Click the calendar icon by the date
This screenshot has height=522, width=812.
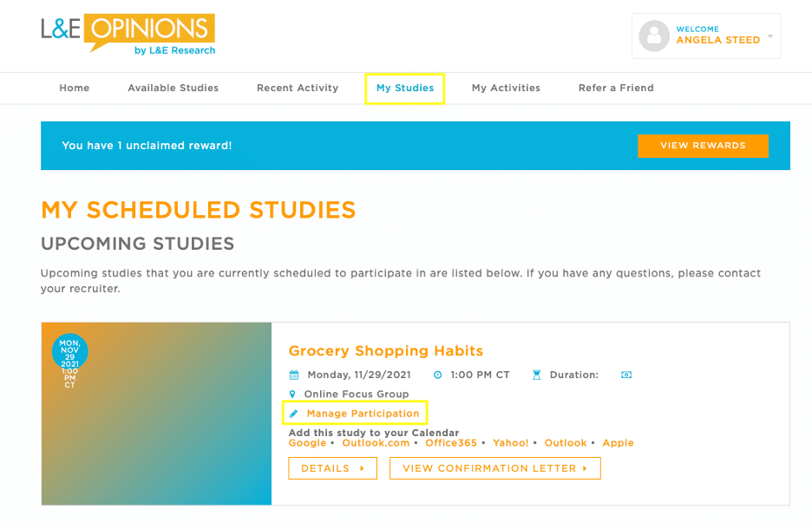pos(294,375)
